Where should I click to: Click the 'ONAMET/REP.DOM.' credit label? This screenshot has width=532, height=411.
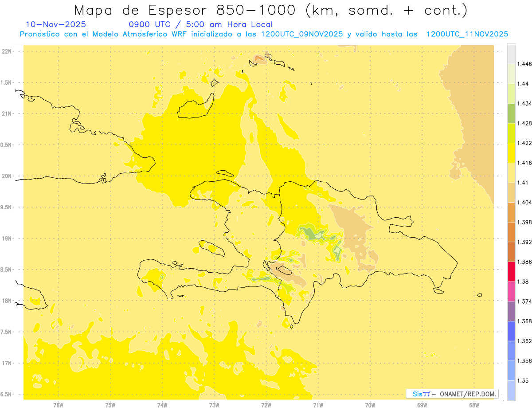coord(467,394)
